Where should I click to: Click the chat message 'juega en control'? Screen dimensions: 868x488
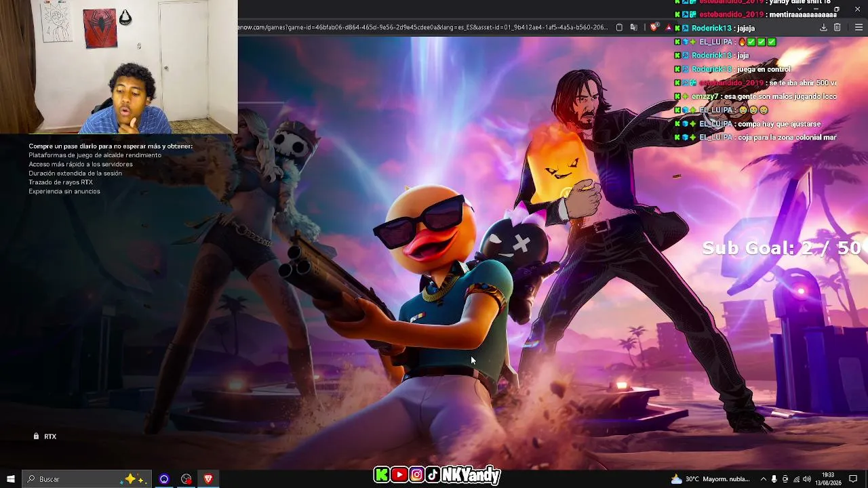click(763, 69)
